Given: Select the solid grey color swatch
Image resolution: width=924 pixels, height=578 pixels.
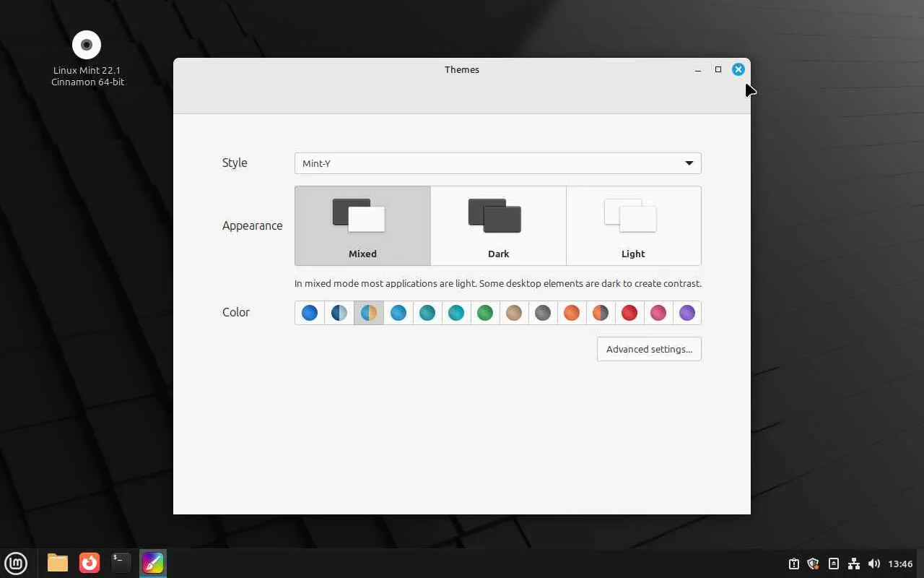Looking at the screenshot, I should [543, 313].
